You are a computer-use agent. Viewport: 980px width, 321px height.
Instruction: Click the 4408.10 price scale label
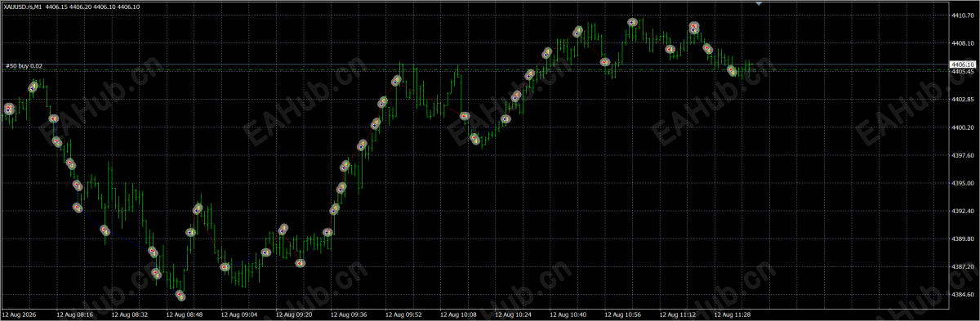[x=962, y=44]
